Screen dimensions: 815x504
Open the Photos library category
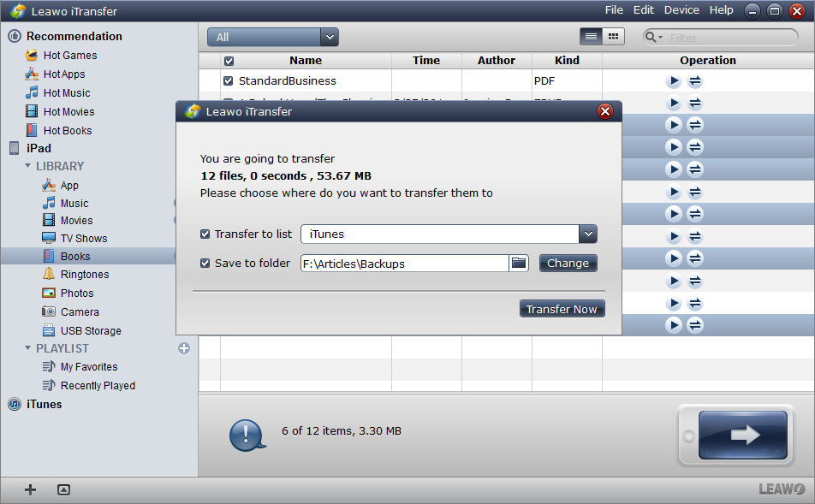tap(68, 293)
